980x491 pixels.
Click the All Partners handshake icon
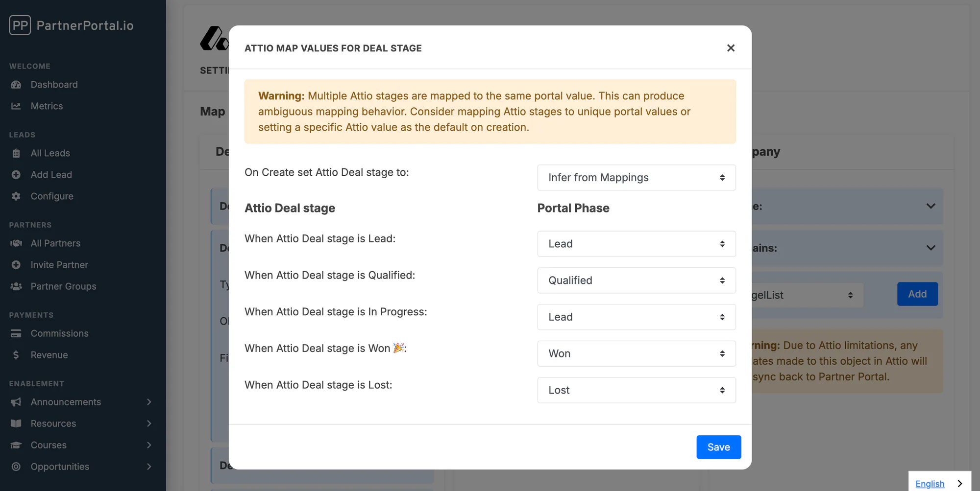[16, 243]
